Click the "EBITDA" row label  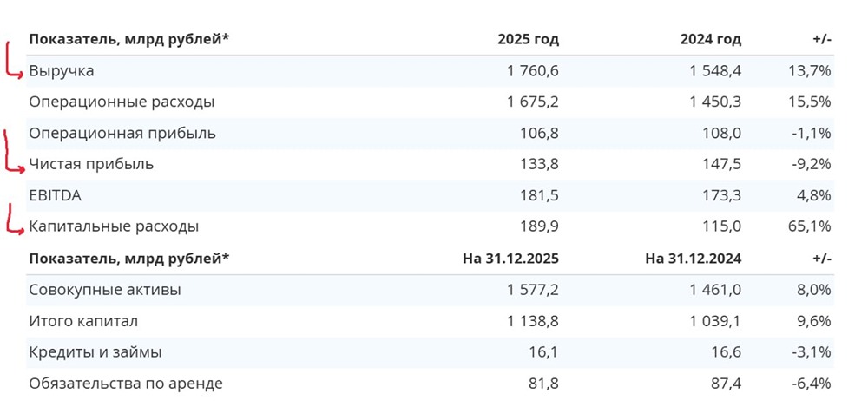(55, 195)
